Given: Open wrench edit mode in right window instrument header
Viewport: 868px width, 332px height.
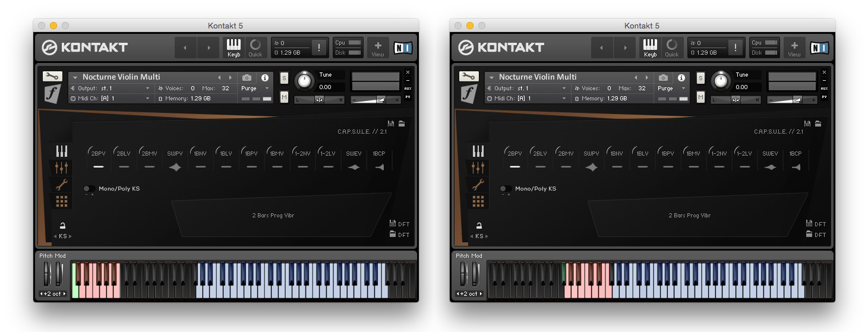Looking at the screenshot, I should click(x=469, y=77).
